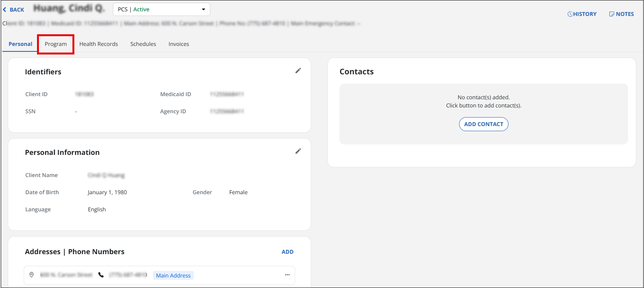Go to the Schedules tab
Image resolution: width=644 pixels, height=288 pixels.
[143, 44]
